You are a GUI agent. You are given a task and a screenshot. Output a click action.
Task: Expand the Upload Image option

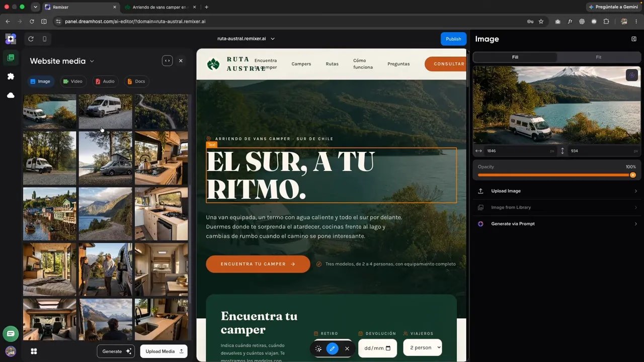click(x=557, y=191)
